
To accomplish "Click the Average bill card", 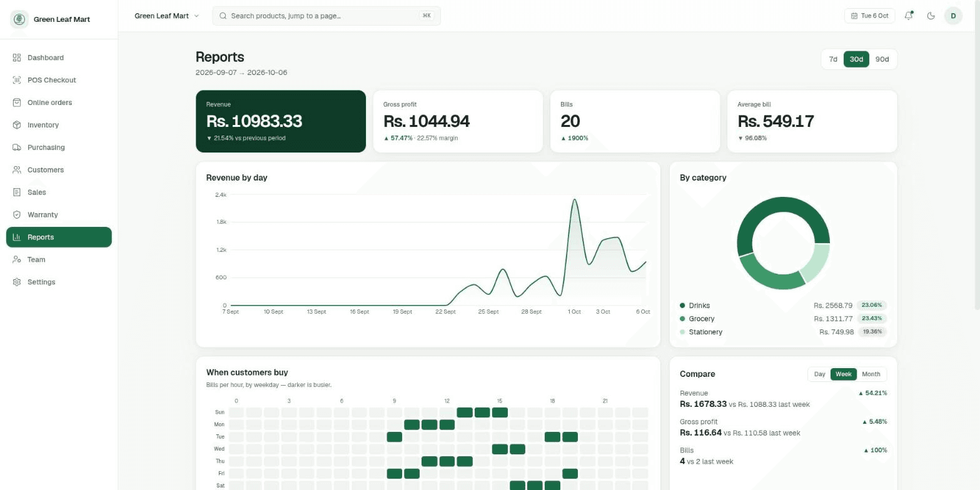I will coord(812,121).
